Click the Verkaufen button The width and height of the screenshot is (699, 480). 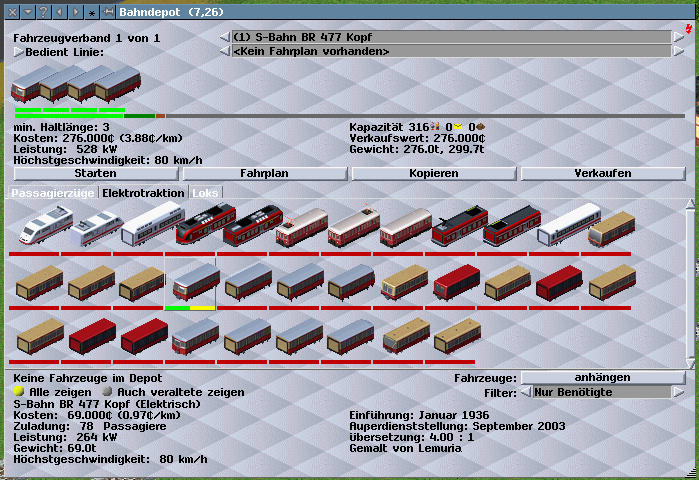(603, 173)
